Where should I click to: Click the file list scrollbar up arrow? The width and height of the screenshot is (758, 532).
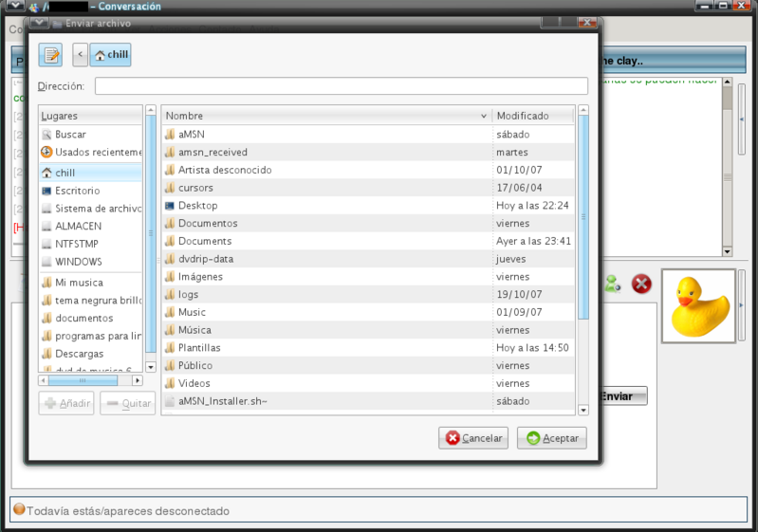tap(583, 111)
